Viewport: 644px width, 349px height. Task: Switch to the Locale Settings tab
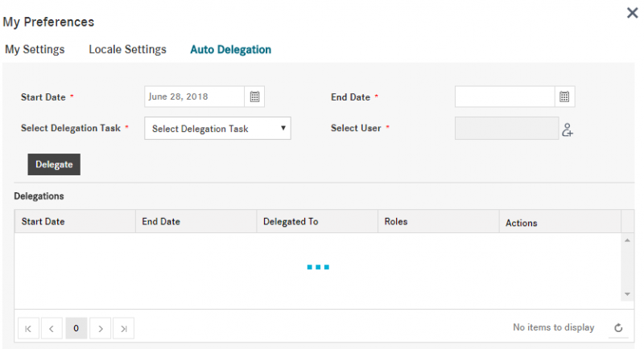coord(127,50)
